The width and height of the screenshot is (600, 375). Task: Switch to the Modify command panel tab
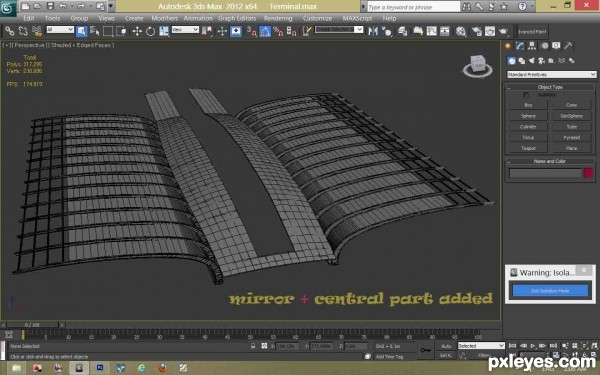tap(520, 46)
